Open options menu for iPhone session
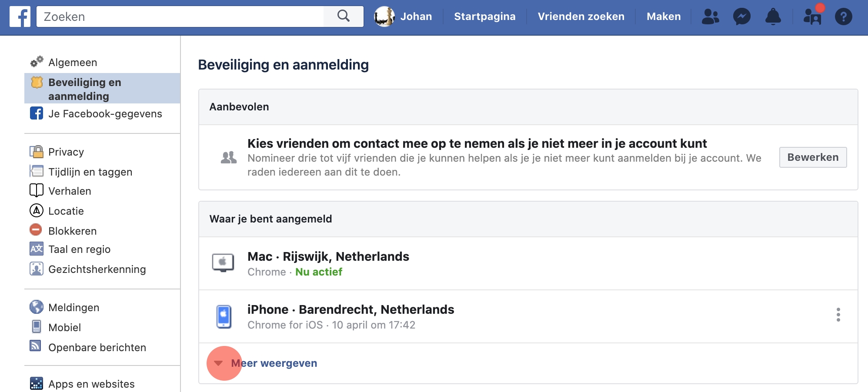 [838, 315]
